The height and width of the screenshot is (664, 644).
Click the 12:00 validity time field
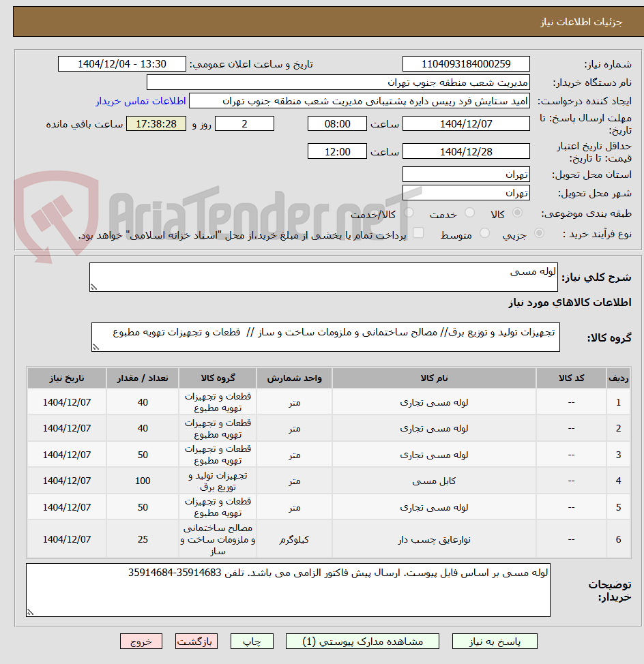[337, 151]
